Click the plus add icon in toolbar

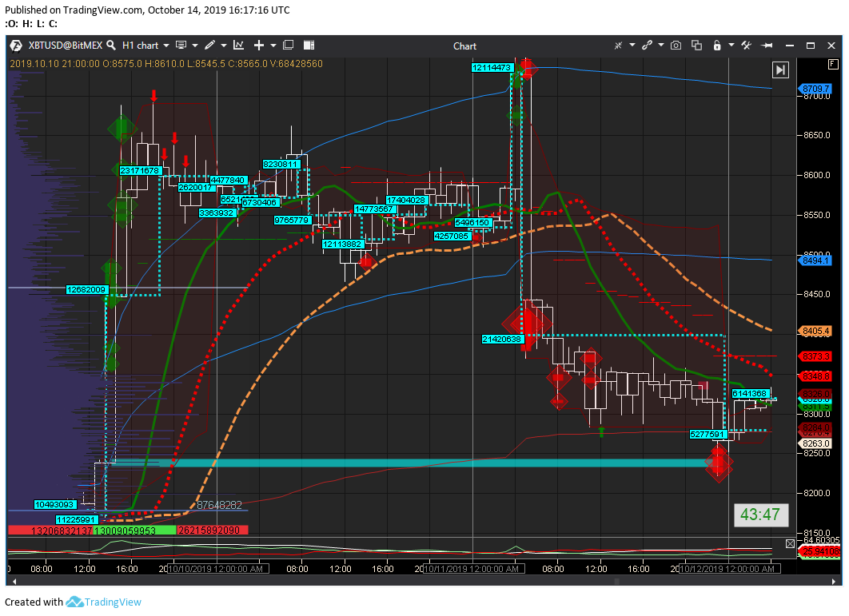(x=259, y=46)
